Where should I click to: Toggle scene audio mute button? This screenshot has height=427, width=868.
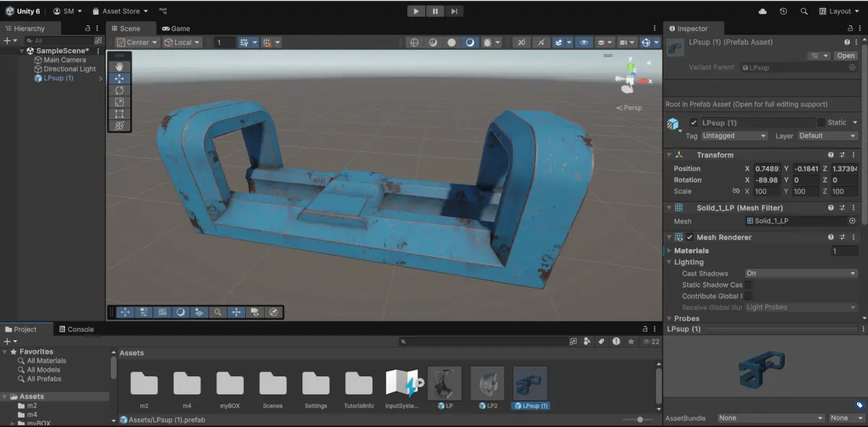[x=541, y=43]
